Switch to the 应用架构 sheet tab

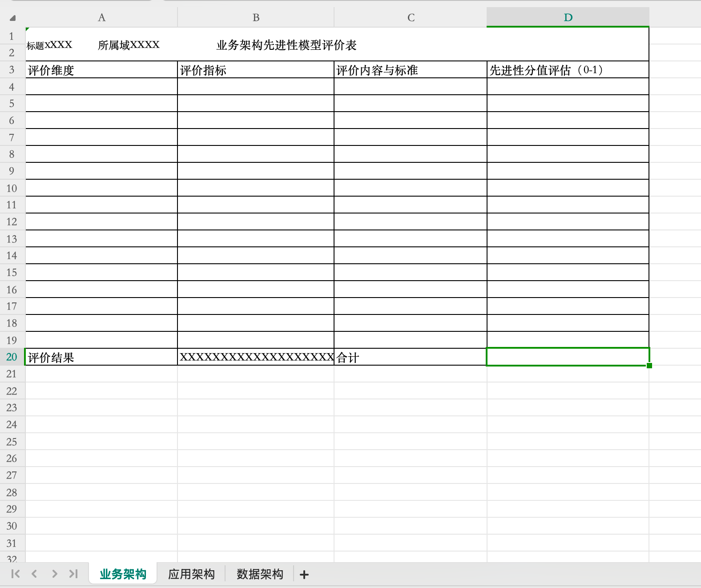(x=191, y=574)
